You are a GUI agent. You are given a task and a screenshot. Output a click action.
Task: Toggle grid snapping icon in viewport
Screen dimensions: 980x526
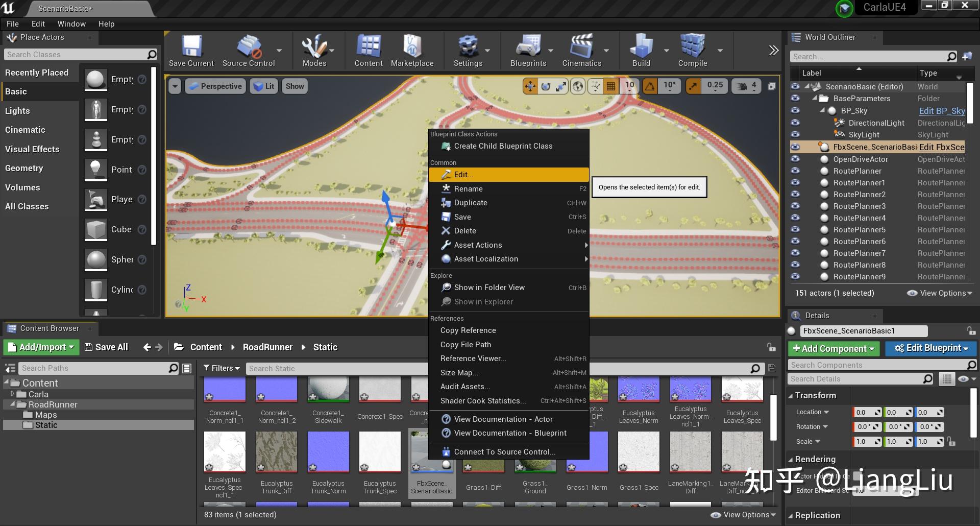tap(610, 86)
